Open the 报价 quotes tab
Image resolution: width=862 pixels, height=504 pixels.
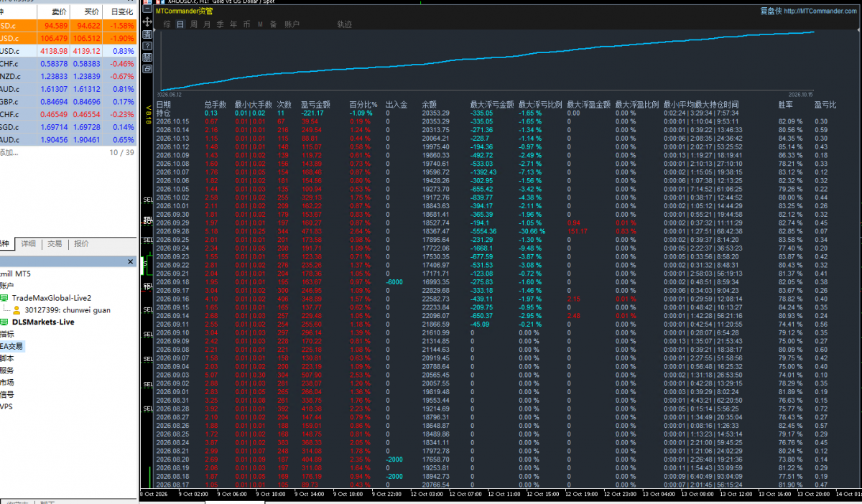[x=81, y=244]
